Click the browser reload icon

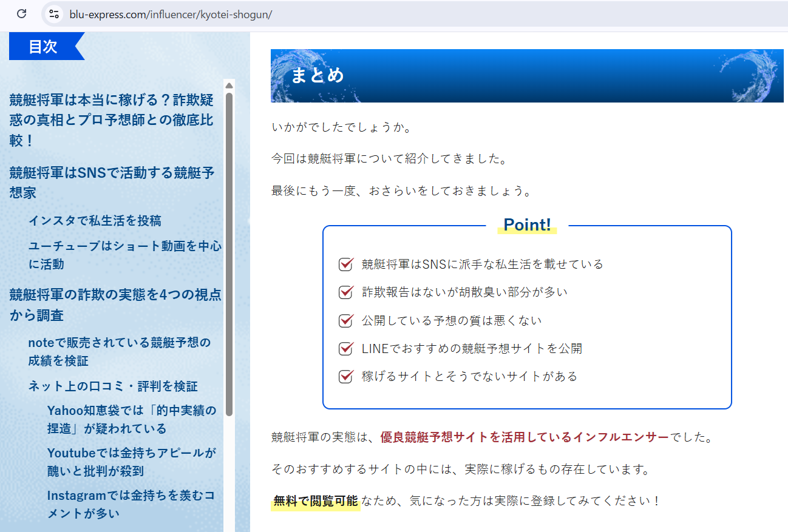pyautogui.click(x=21, y=13)
